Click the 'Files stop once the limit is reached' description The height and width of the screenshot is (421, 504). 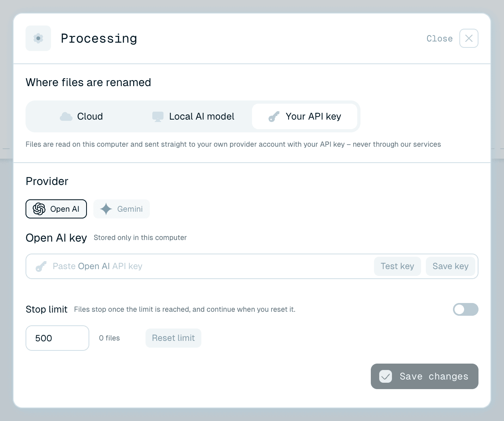(x=185, y=309)
